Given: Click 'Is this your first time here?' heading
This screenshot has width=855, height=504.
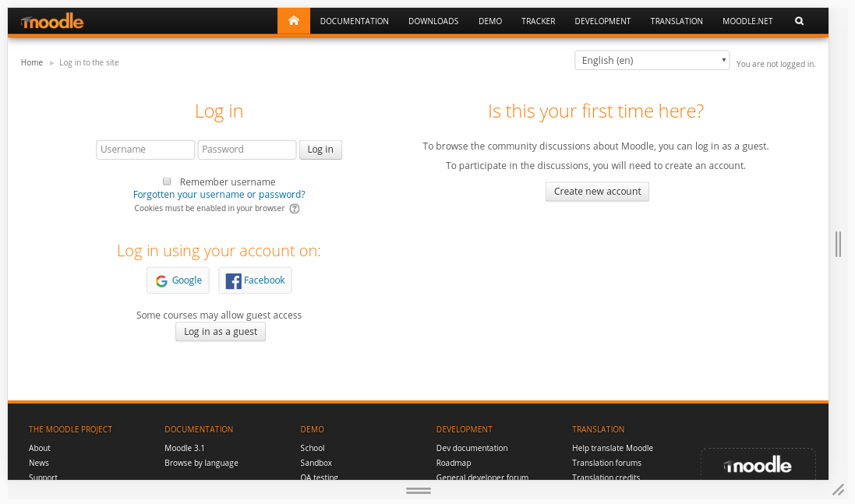Looking at the screenshot, I should tap(595, 111).
